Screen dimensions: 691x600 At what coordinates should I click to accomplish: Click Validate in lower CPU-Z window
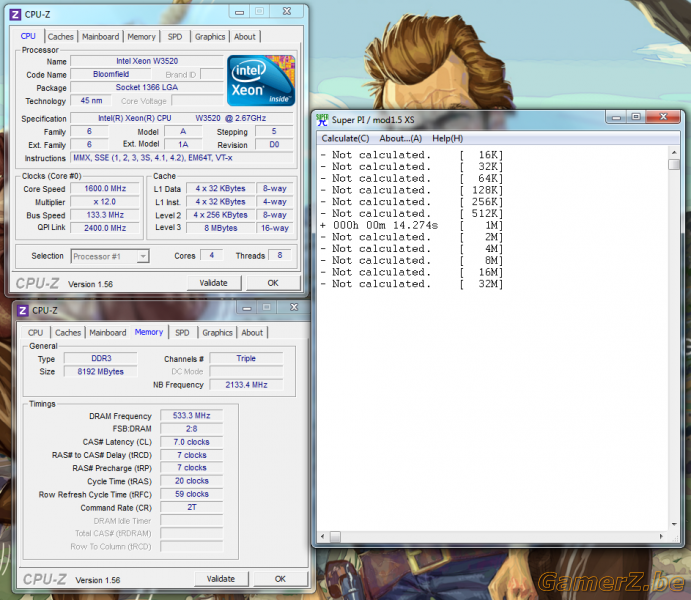coord(221,579)
